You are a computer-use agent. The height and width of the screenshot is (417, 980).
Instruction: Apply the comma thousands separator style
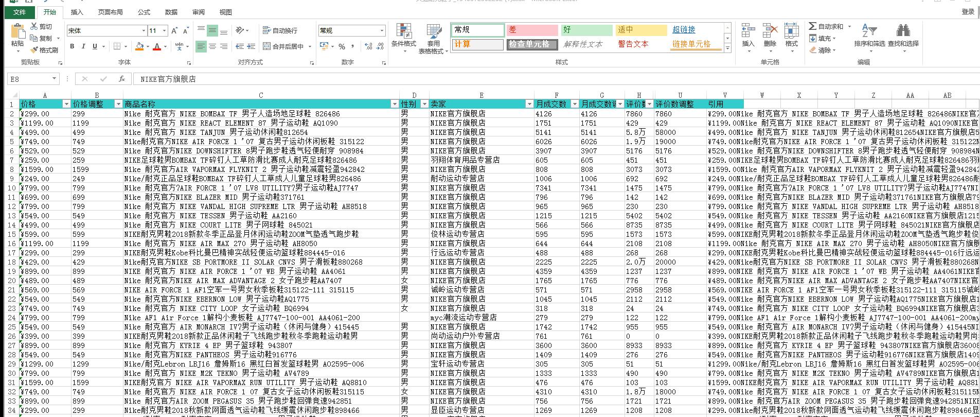tap(353, 46)
